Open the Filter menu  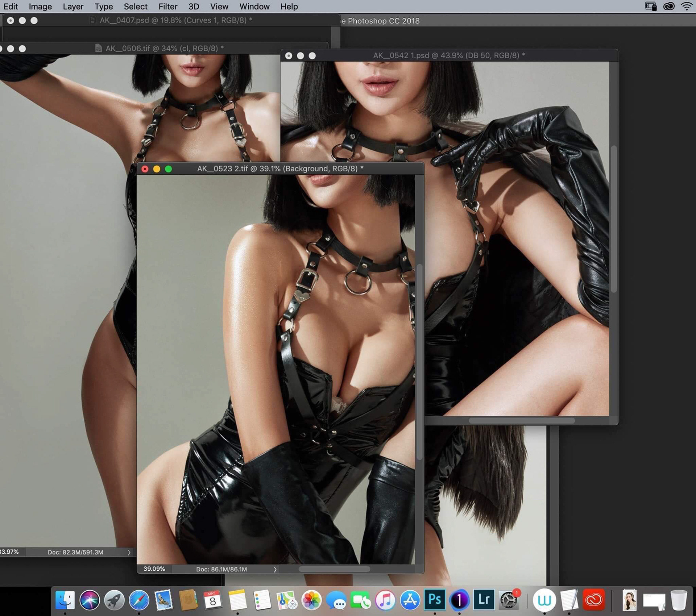tap(168, 7)
